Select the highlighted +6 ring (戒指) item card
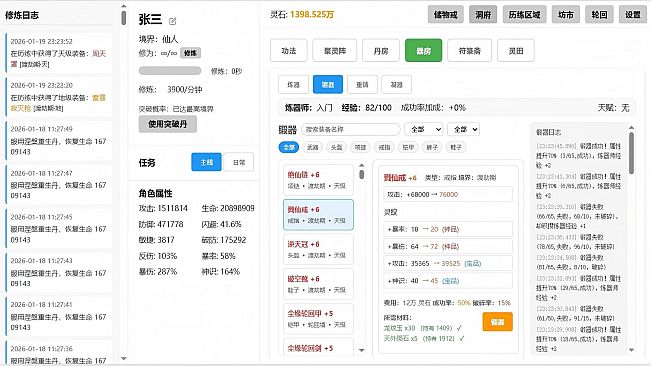Screen dimensions: 651x366 [318, 215]
